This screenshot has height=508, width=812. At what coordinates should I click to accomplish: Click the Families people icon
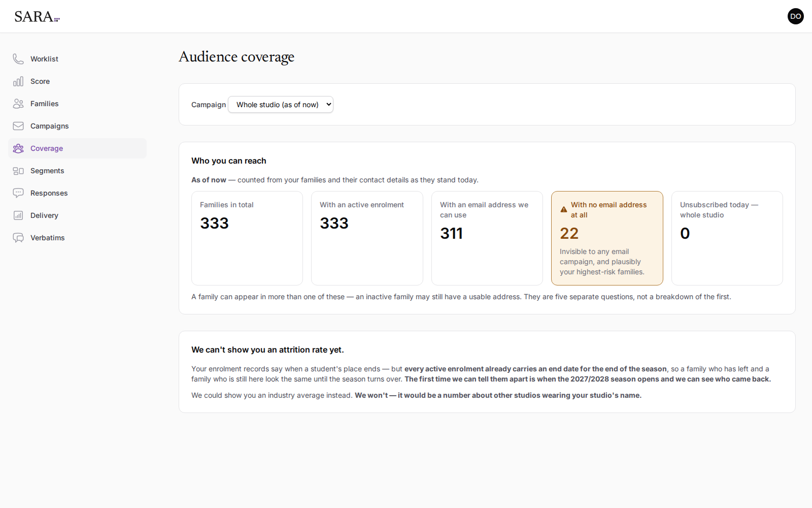18,104
